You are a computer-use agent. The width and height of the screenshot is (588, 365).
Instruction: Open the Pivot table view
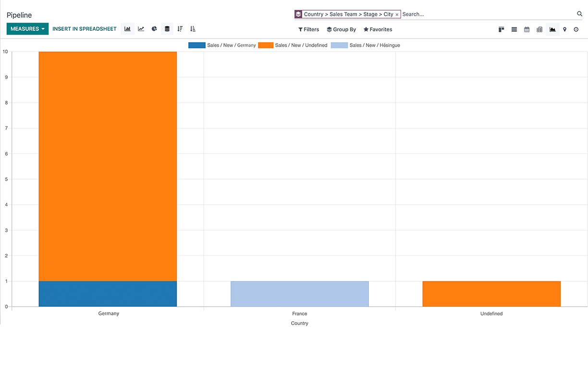(x=539, y=29)
